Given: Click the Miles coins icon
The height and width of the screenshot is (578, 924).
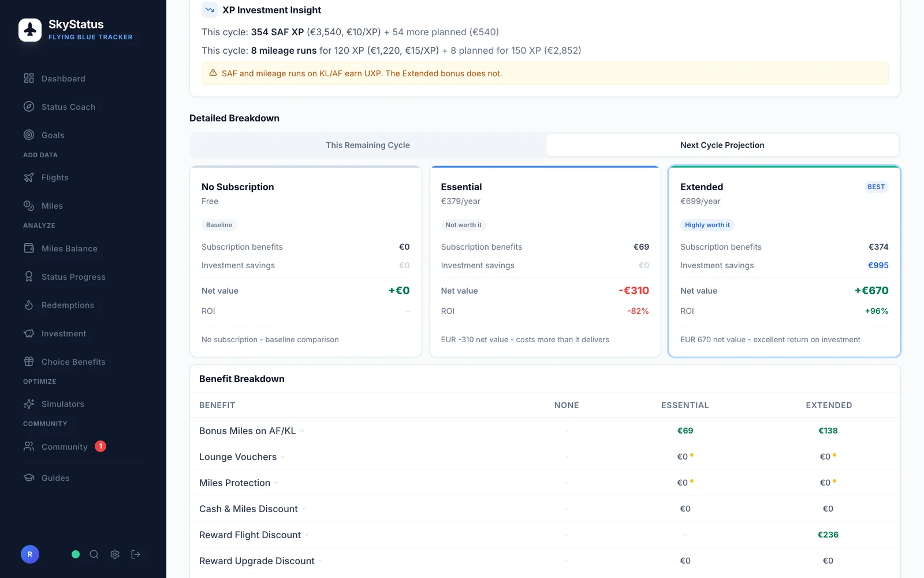Looking at the screenshot, I should (x=29, y=206).
